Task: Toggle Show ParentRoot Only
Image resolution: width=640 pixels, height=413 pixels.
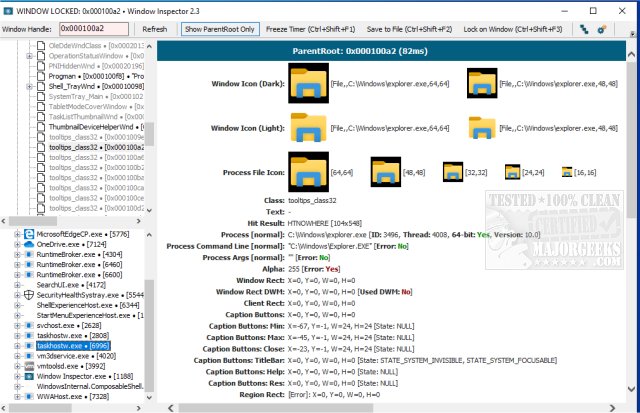Action: coord(219,29)
